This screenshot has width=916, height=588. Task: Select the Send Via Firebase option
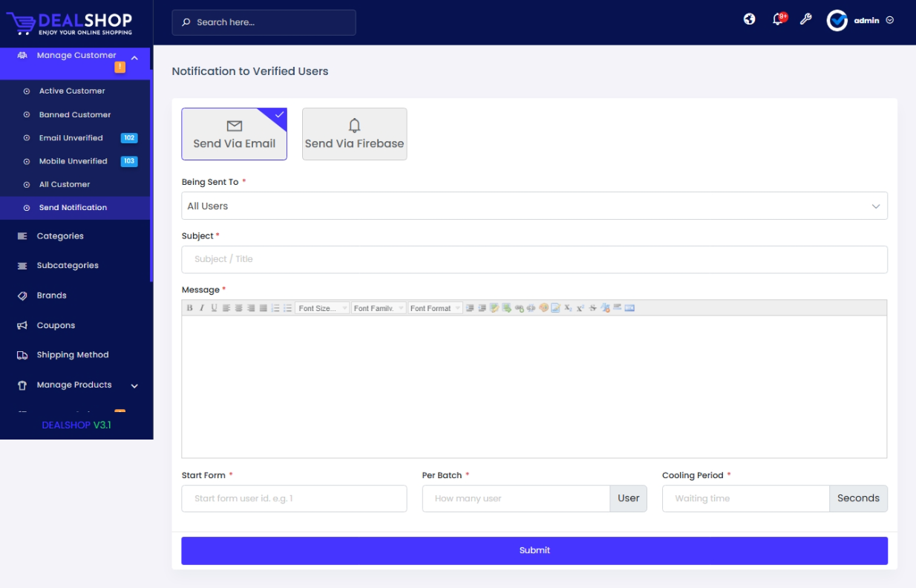354,134
